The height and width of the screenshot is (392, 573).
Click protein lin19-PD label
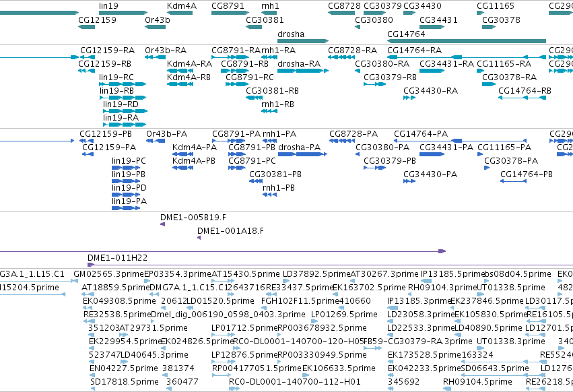click(x=129, y=188)
